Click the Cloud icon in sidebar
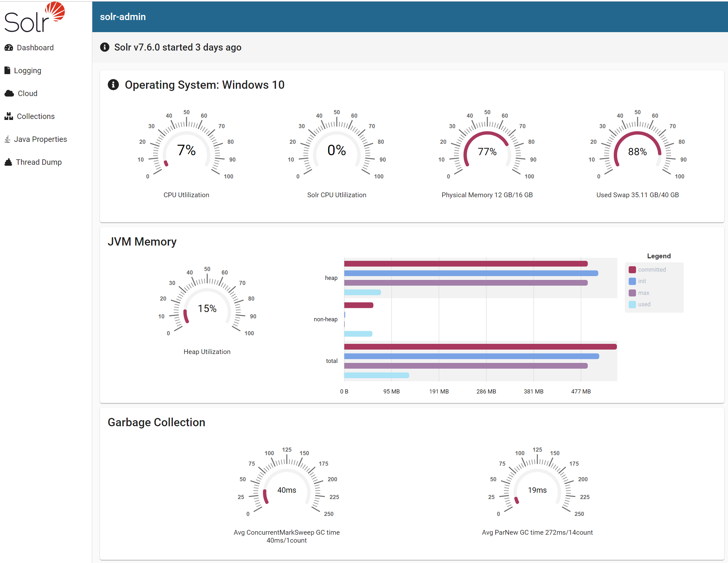Image resolution: width=728 pixels, height=563 pixels. point(9,93)
